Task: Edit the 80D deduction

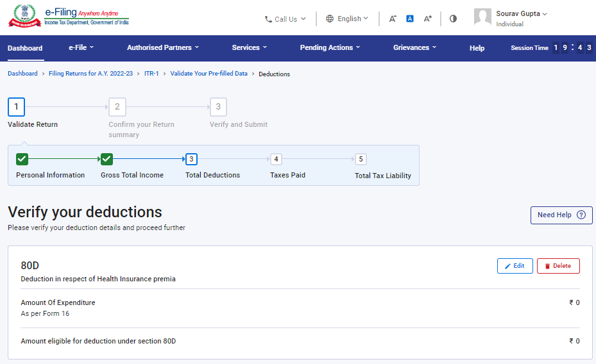Action: [515, 266]
